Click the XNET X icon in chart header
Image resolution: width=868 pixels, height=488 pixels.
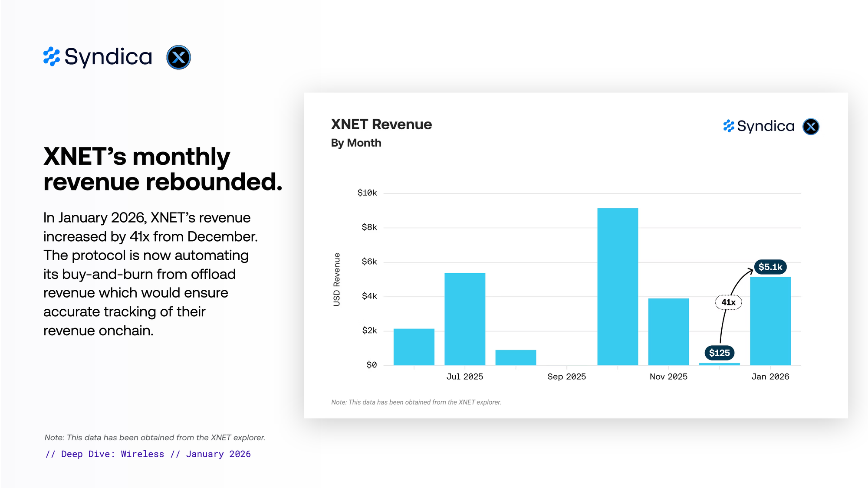coord(811,127)
